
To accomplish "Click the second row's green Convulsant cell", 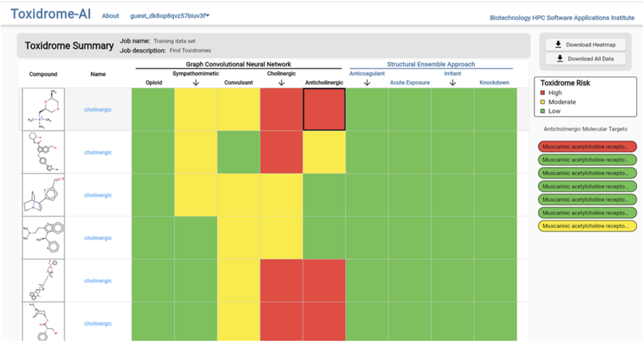I will pos(238,152).
